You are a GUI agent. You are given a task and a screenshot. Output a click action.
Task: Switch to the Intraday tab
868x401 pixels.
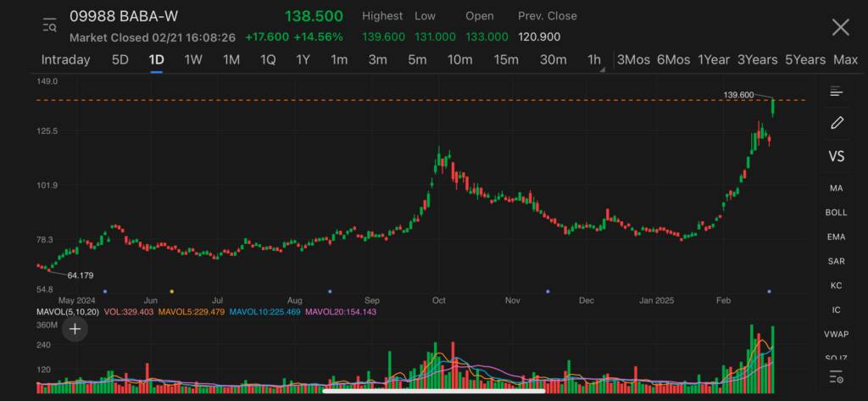(x=65, y=59)
